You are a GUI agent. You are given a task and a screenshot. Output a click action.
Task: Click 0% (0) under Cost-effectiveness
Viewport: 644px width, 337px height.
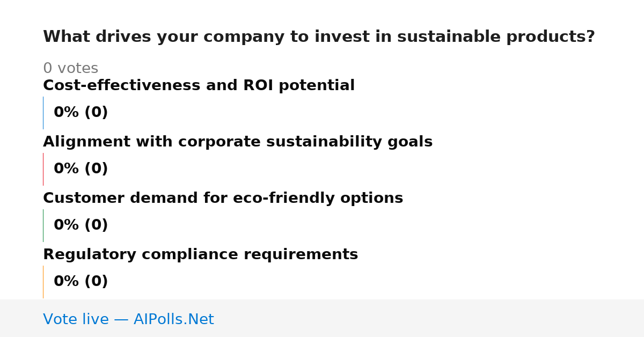pos(80,113)
